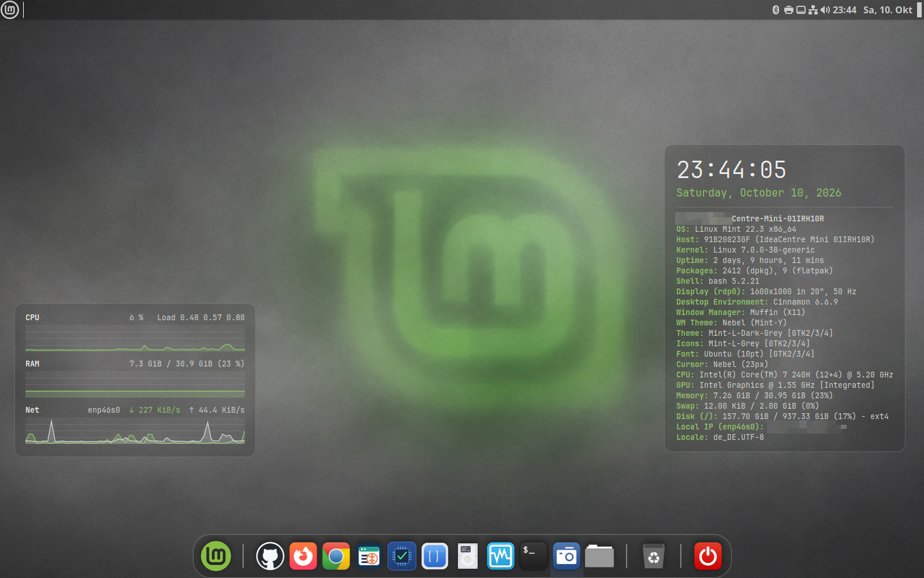Launch Google Chrome from the dock
The height and width of the screenshot is (578, 924).
(x=336, y=557)
